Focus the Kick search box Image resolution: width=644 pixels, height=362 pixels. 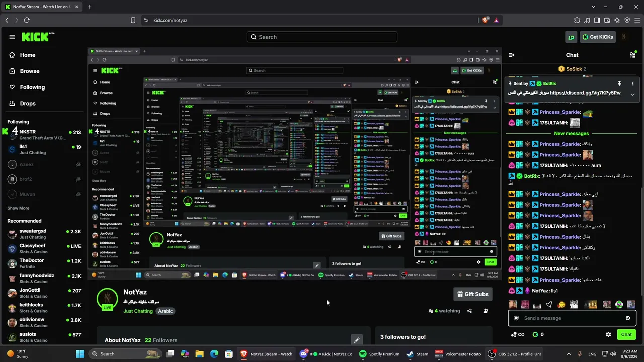pos(322,37)
